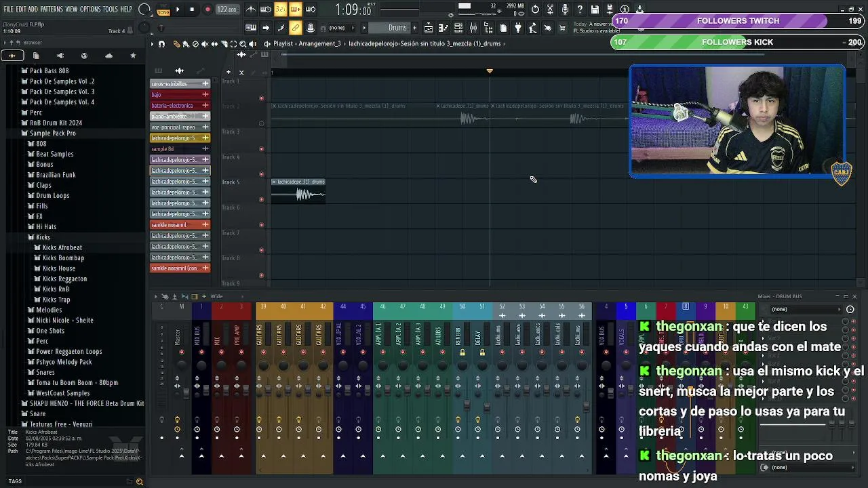Select the playlist Delete tool
Viewport: 868px width, 488px height.
point(195,44)
